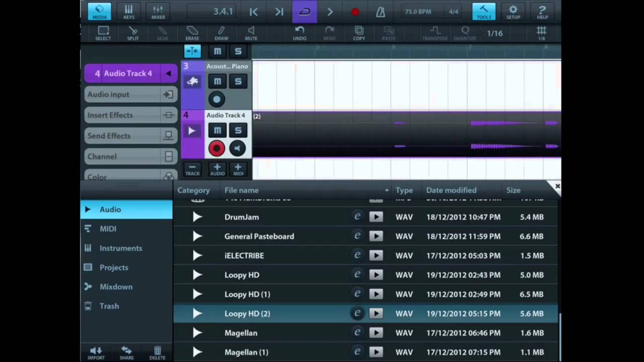644x362 pixels.
Task: Disarm record on Audio Track 4
Action: (217, 148)
